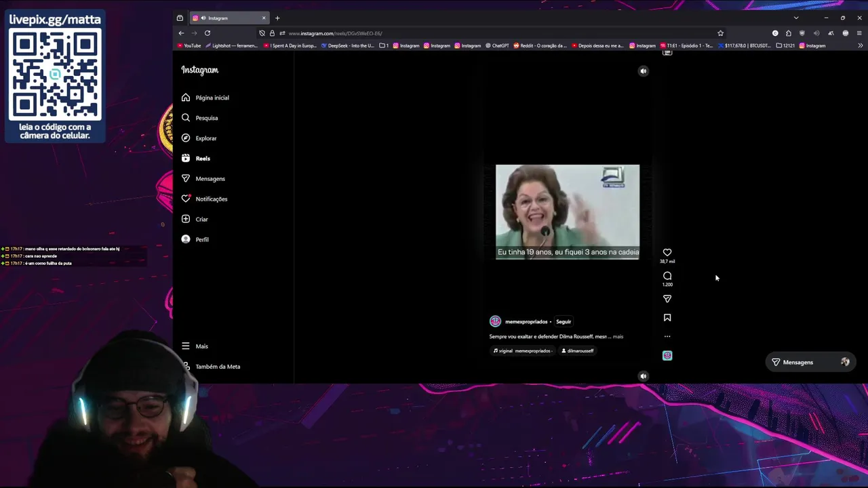Screen dimensions: 868x488
Task: Open memexpropriados avatar beside the username
Action: [496, 321]
